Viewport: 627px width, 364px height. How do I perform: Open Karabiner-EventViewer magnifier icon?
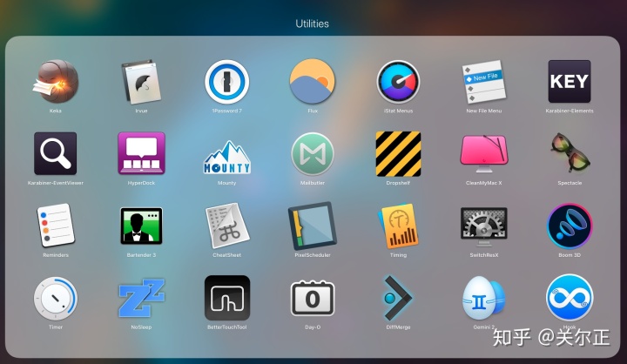55,153
